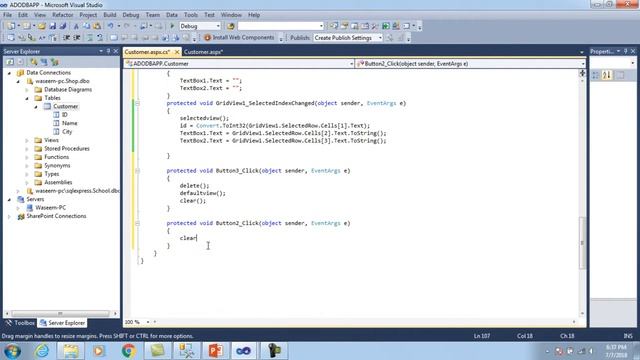The height and width of the screenshot is (360, 640).
Task: Collapse the Data Connections node
Action: 9,73
